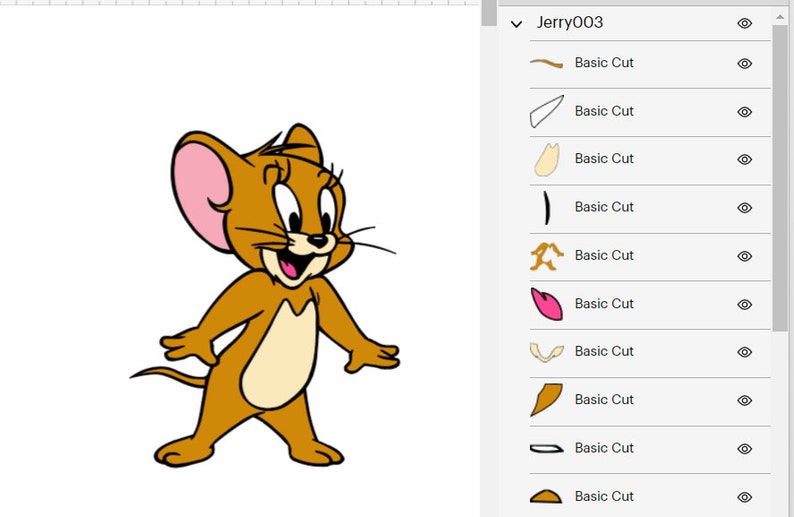Click the Jerry003 group name
794x517 pixels.
pos(570,22)
